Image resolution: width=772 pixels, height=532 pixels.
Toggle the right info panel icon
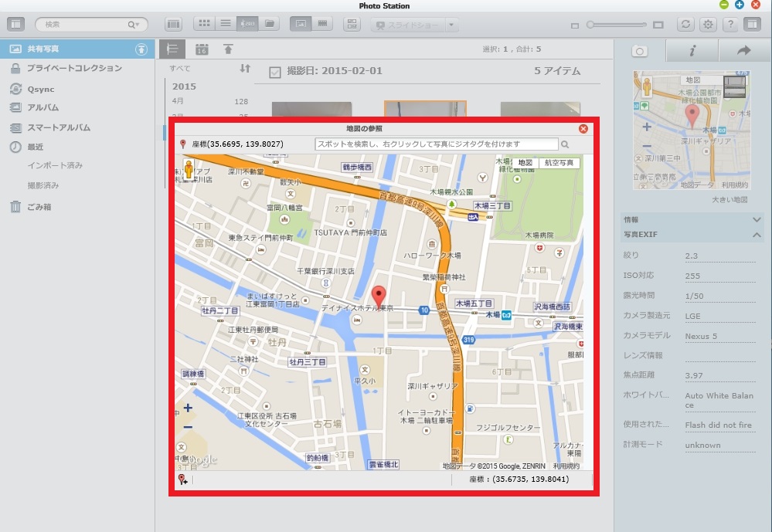[753, 24]
